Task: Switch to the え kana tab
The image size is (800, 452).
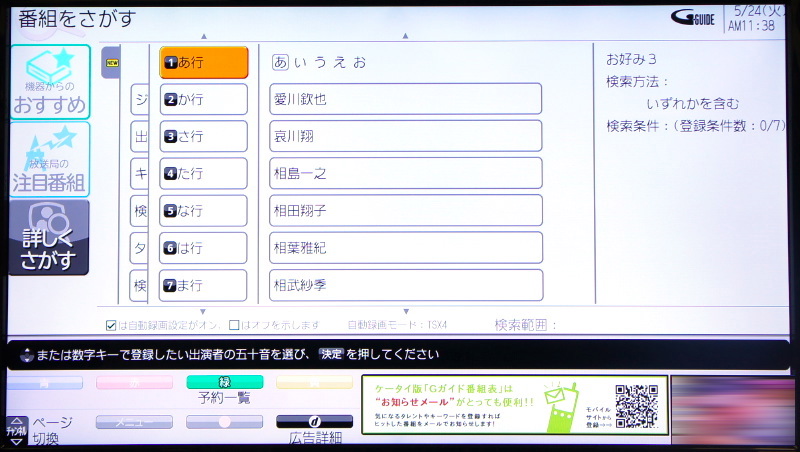Action: click(340, 63)
